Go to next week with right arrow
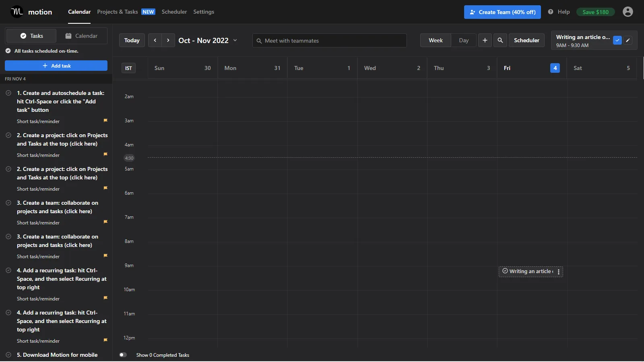Screen dimensions: 644x362 [168, 40]
